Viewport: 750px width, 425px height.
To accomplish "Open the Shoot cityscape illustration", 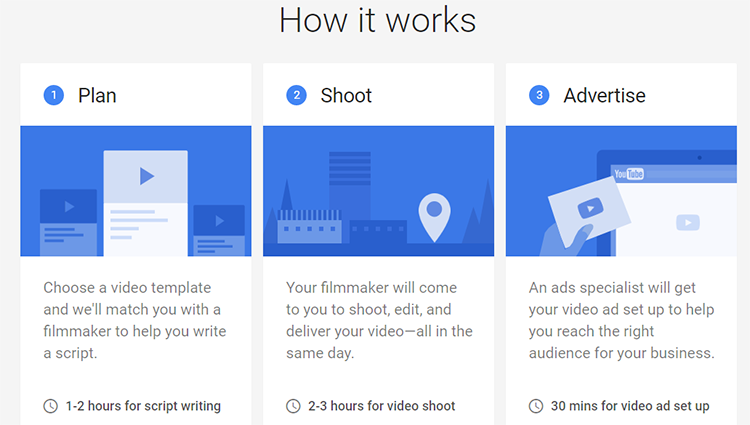I will [x=378, y=191].
